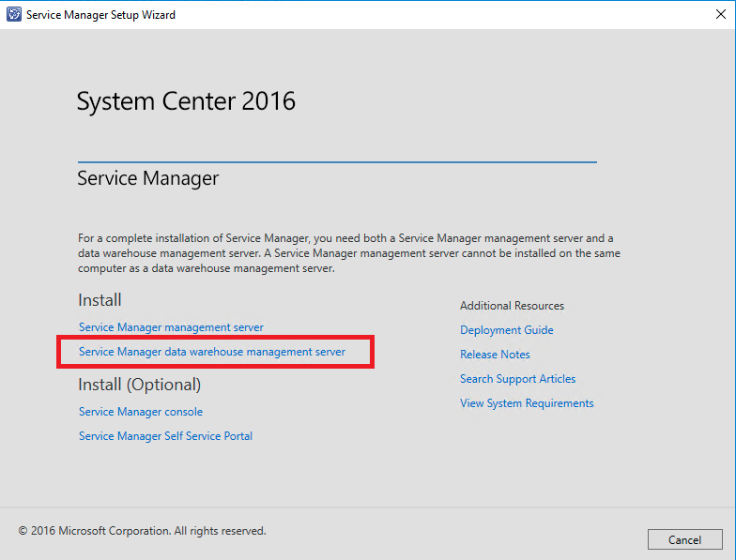Click the Install (Optional) heading
Viewport: 736px width, 560px height.
click(x=140, y=385)
